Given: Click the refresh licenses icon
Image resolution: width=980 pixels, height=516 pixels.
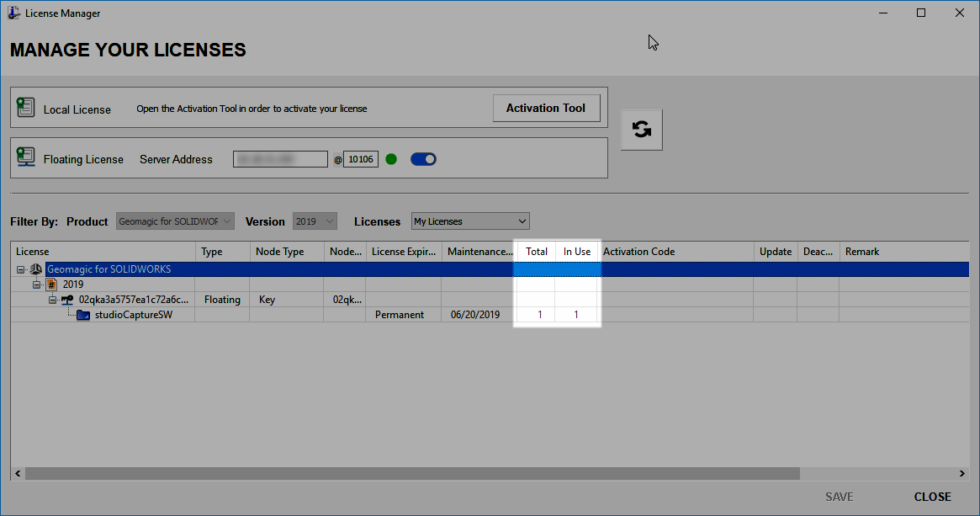Looking at the screenshot, I should tap(641, 129).
